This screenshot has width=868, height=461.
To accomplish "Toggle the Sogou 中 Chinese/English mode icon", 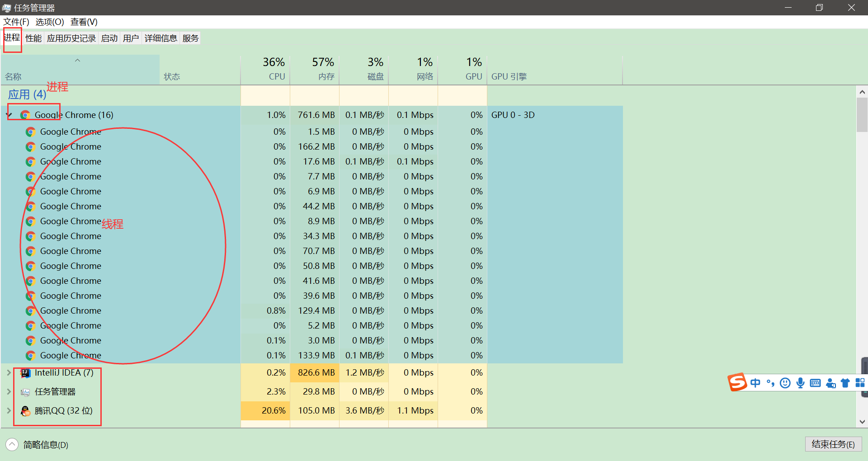I will pos(755,383).
